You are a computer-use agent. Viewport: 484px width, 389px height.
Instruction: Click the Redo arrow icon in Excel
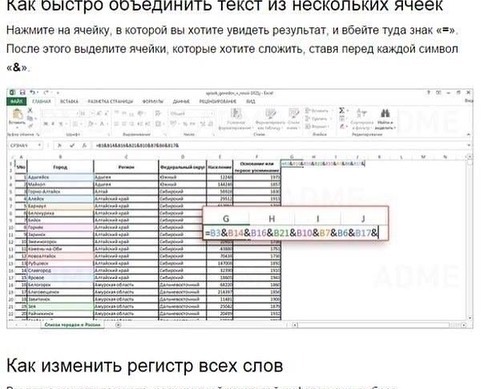[x=46, y=92]
